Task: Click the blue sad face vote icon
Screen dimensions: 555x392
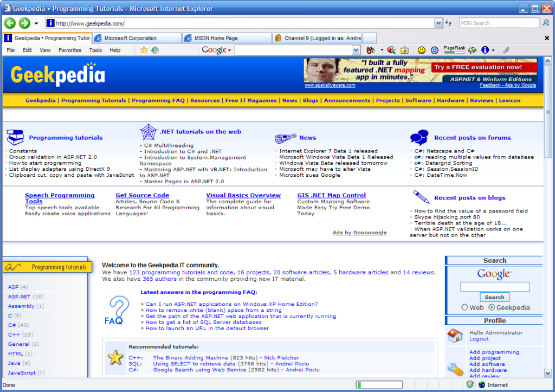Action: click(435, 50)
